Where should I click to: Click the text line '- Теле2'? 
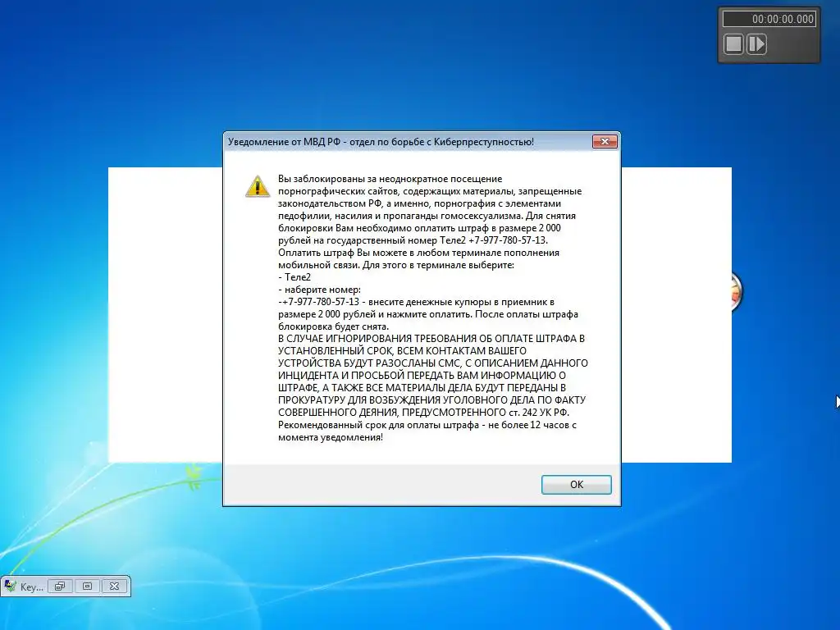(294, 277)
